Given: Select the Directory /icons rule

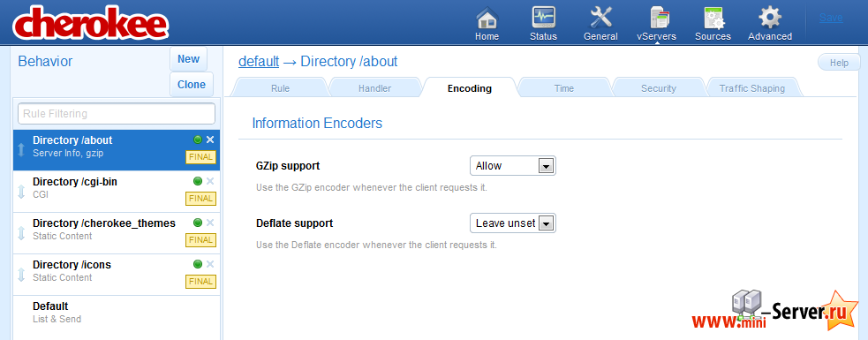Looking at the screenshot, I should 117,275.
